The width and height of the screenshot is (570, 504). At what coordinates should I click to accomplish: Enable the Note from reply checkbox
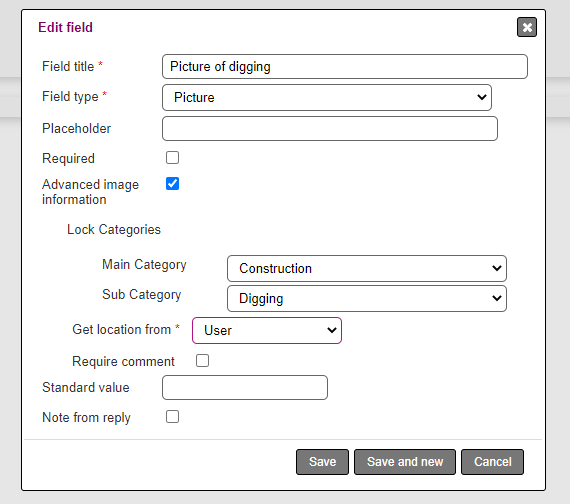pyautogui.click(x=172, y=417)
